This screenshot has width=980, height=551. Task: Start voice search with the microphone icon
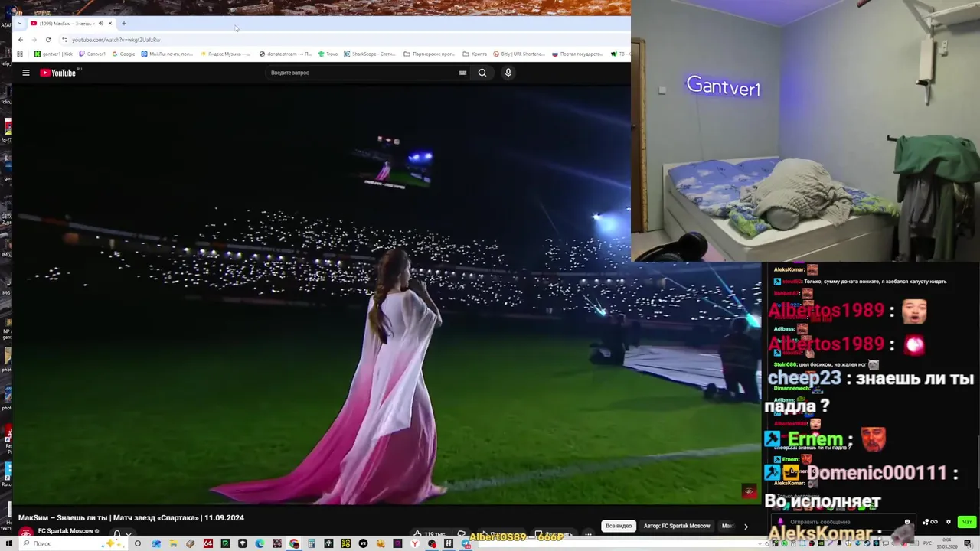[508, 73]
